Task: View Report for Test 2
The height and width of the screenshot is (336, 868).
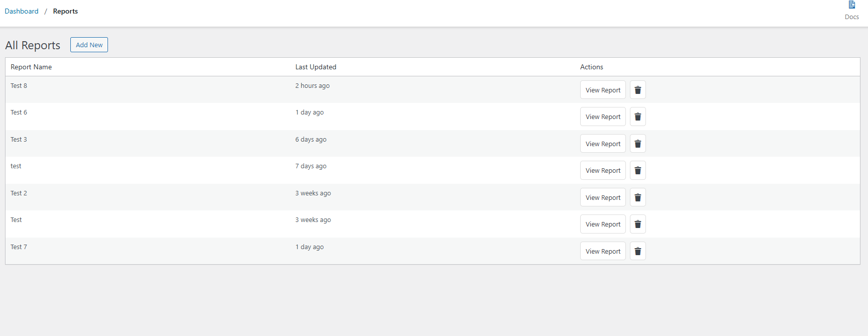Action: (603, 197)
